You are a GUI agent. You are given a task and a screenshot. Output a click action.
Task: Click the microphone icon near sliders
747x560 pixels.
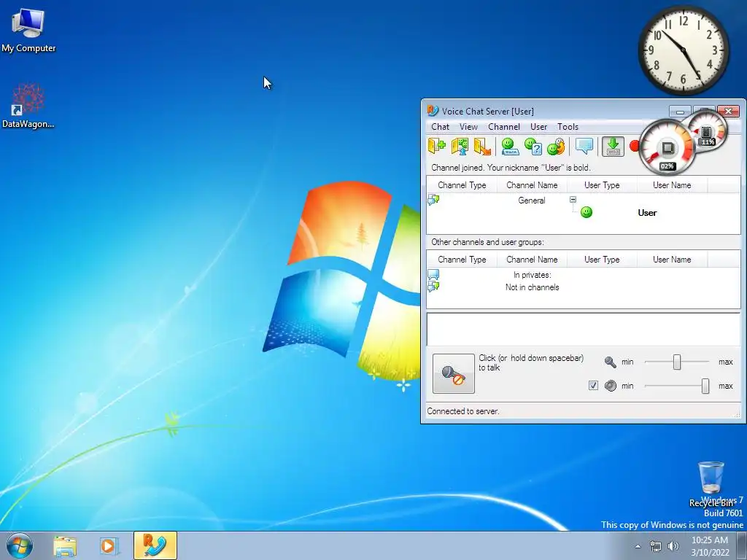coord(611,362)
